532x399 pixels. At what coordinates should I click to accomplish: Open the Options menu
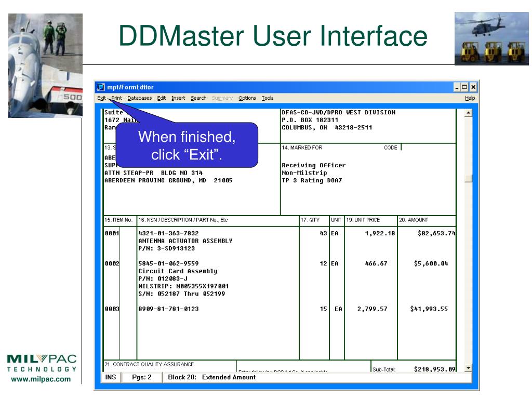(x=247, y=98)
